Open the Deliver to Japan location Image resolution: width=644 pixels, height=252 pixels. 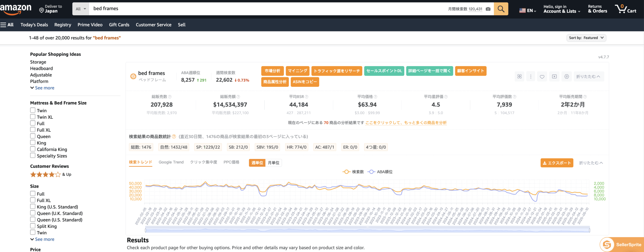(x=51, y=9)
